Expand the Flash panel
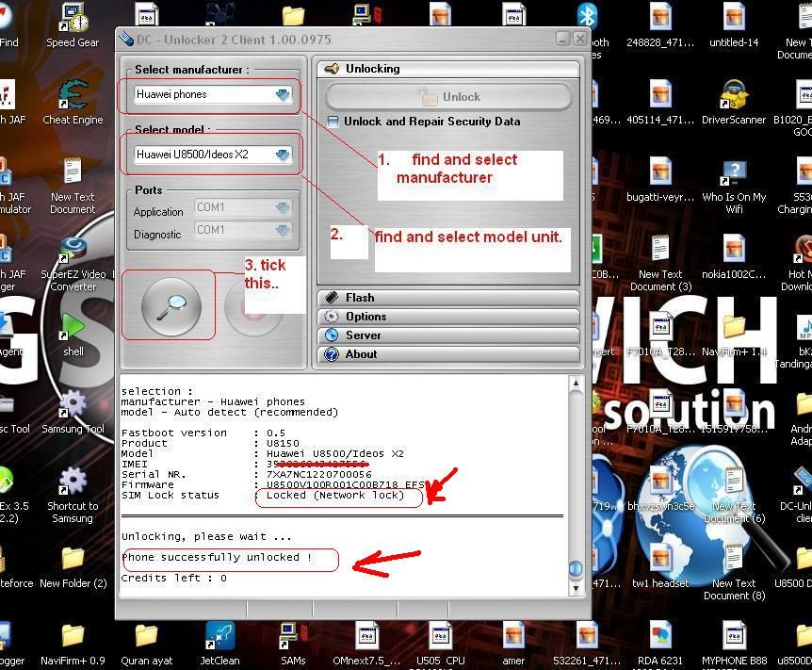 coord(448,298)
